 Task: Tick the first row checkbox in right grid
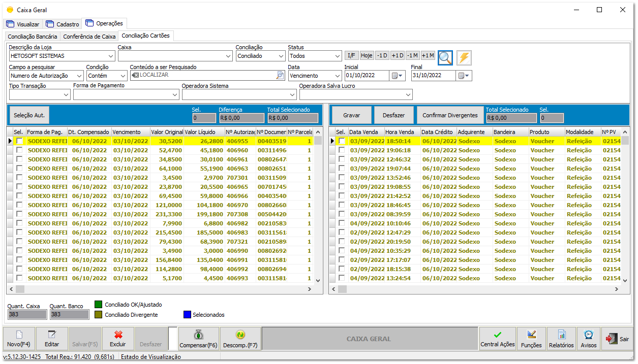pyautogui.click(x=342, y=141)
